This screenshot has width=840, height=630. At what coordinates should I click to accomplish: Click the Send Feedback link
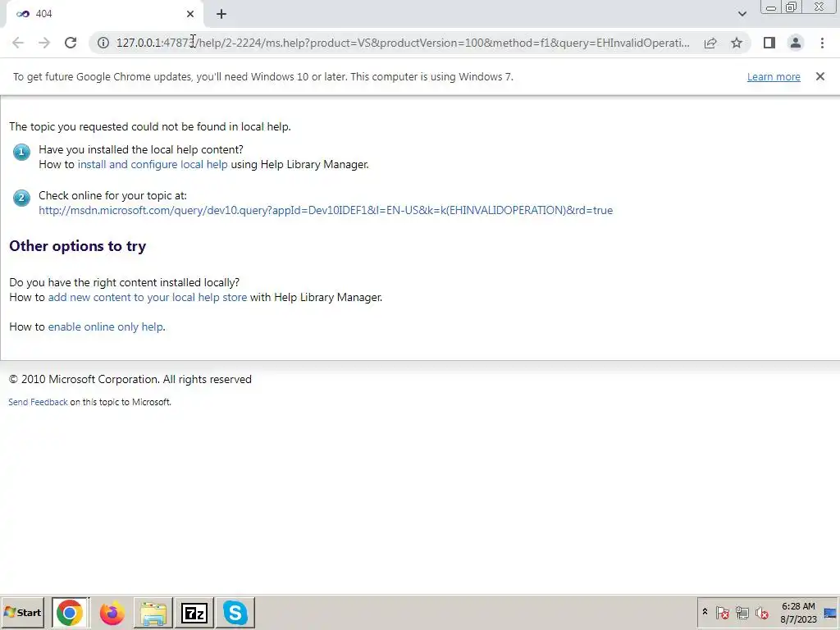[38, 402]
